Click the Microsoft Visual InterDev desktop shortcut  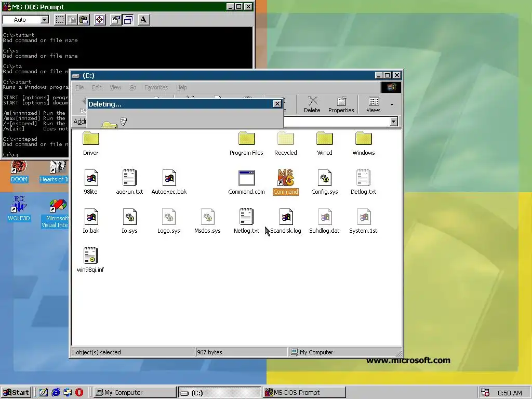click(x=55, y=214)
